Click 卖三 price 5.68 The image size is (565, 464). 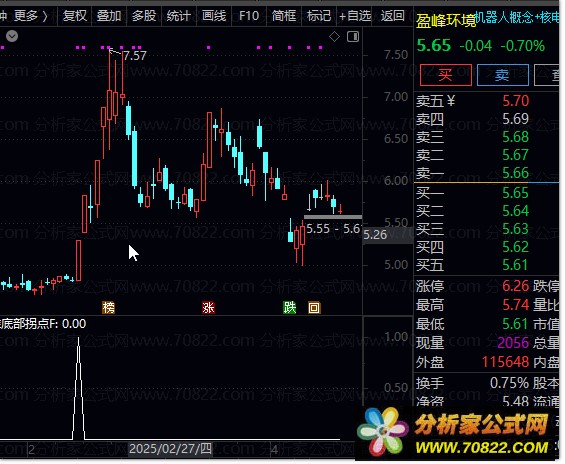click(x=515, y=137)
